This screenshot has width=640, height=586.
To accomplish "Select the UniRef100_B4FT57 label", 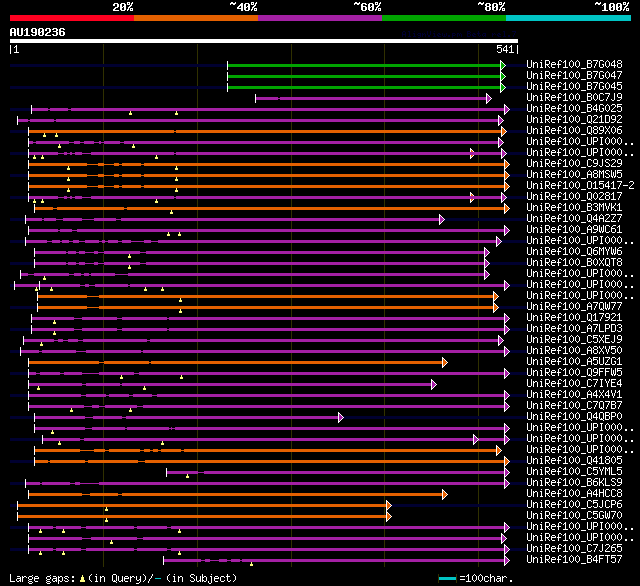I will click(574, 559).
